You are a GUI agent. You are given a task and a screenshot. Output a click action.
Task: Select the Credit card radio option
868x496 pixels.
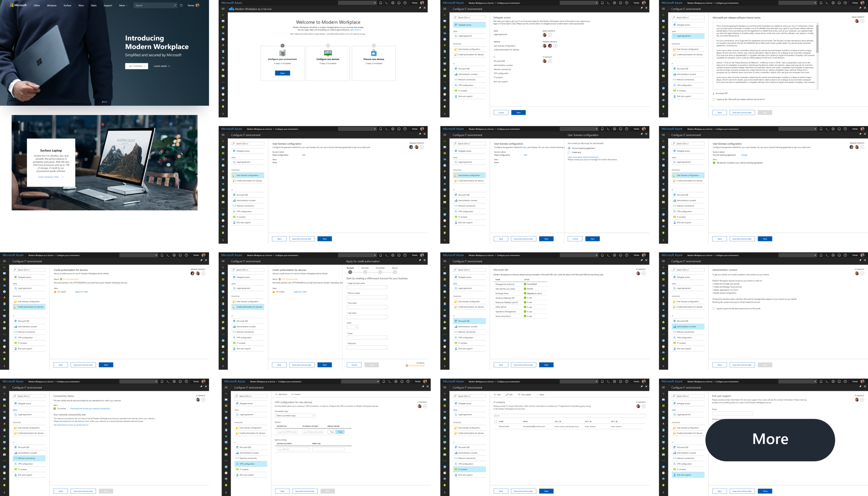click(x=569, y=152)
